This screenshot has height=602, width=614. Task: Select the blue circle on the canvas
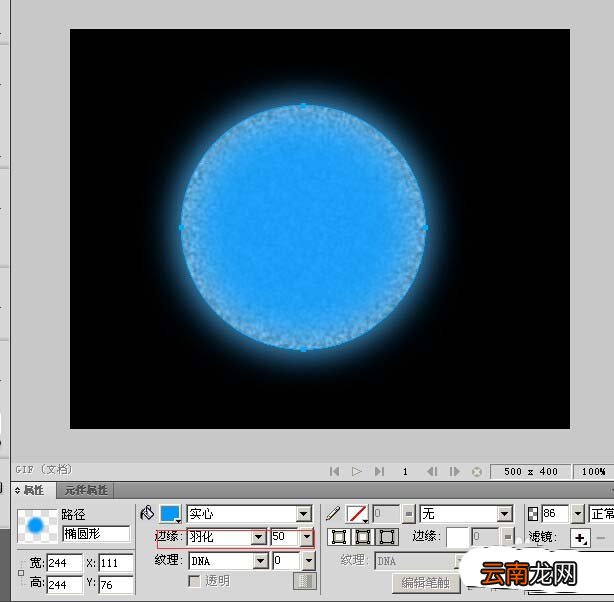[303, 227]
